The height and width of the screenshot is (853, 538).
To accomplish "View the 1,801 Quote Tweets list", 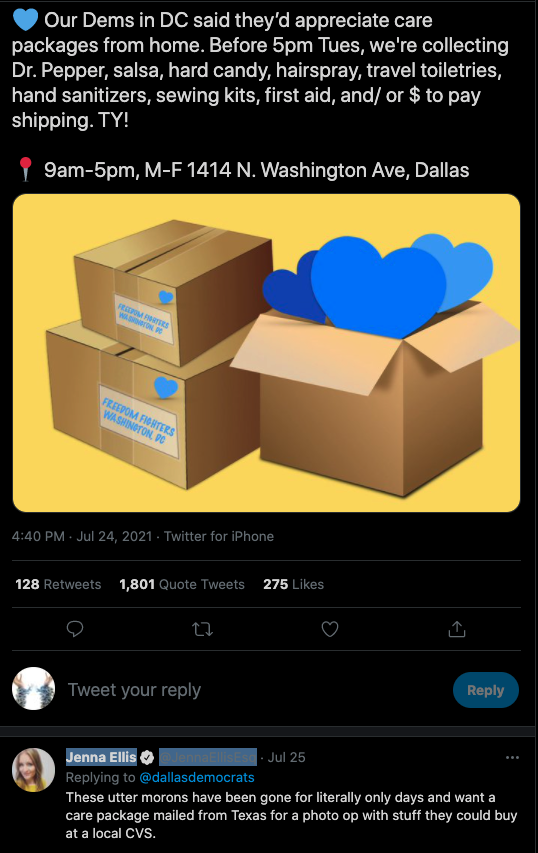I will coord(182,584).
